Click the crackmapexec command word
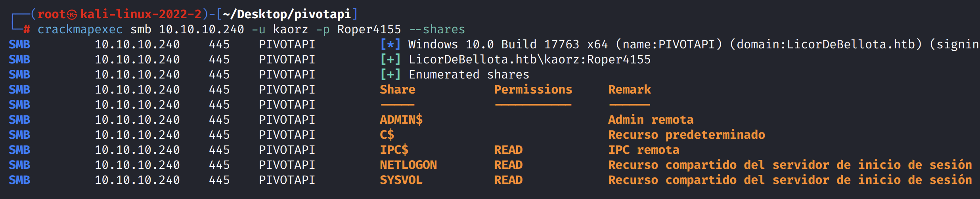 80,29
